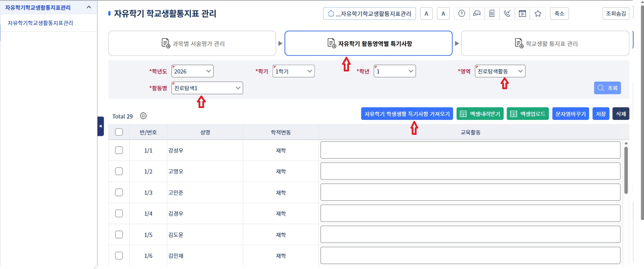Screen dimensions: 644x269
Task: Open grid settings gear beside Total 29
Action: pos(143,116)
